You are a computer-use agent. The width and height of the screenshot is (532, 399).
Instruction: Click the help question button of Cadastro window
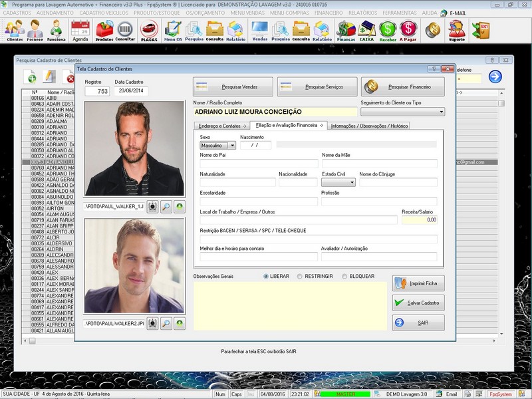tap(434, 69)
